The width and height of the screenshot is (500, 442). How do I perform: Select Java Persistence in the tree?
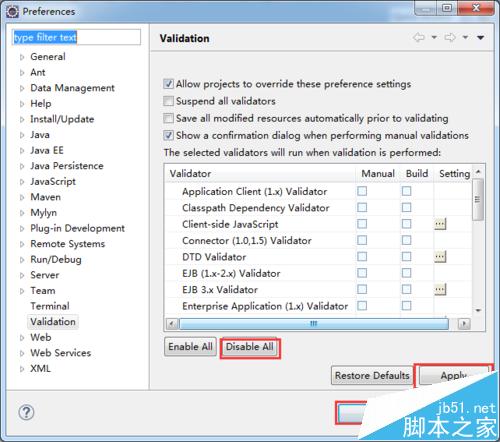[x=67, y=166]
